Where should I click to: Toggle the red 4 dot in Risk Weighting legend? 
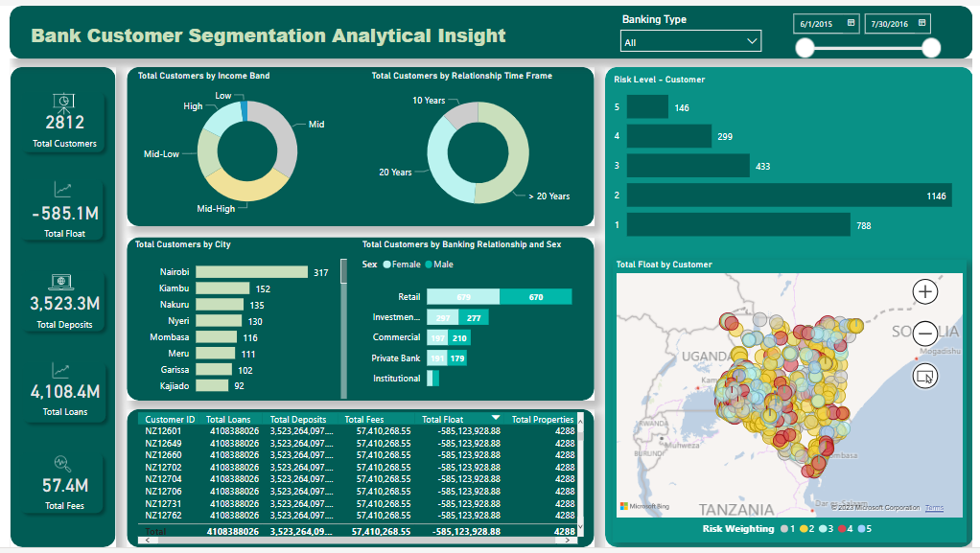pyautogui.click(x=841, y=528)
